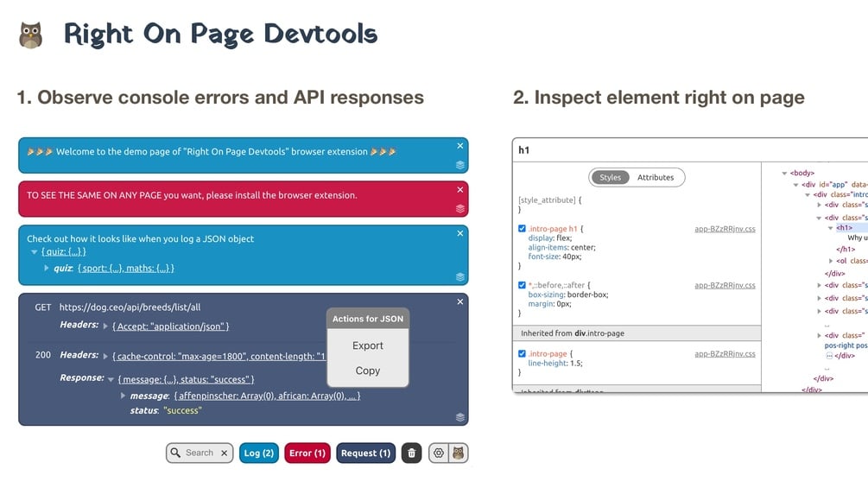Click the 'align-items: center;' declaration

[x=562, y=247]
